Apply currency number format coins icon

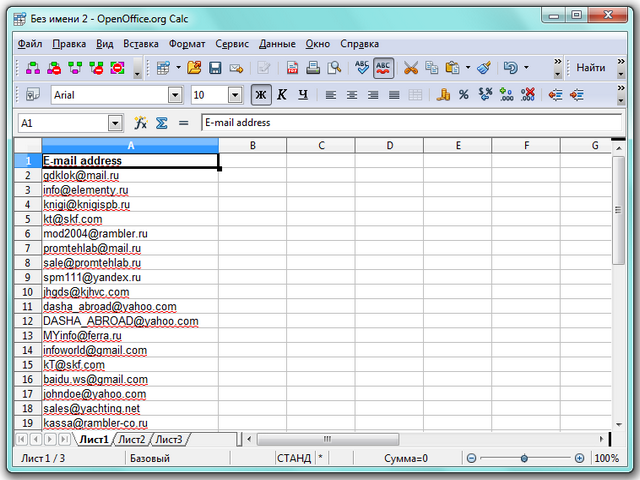(x=443, y=95)
